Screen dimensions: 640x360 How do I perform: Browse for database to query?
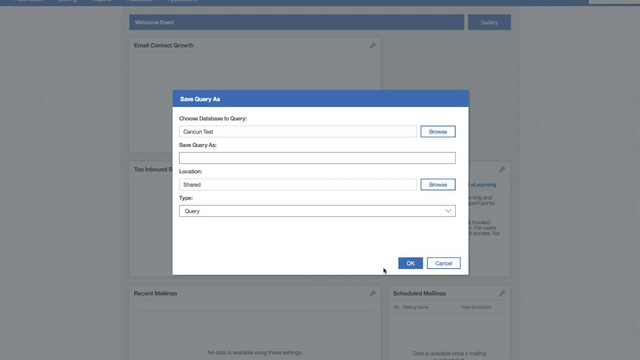tap(438, 131)
